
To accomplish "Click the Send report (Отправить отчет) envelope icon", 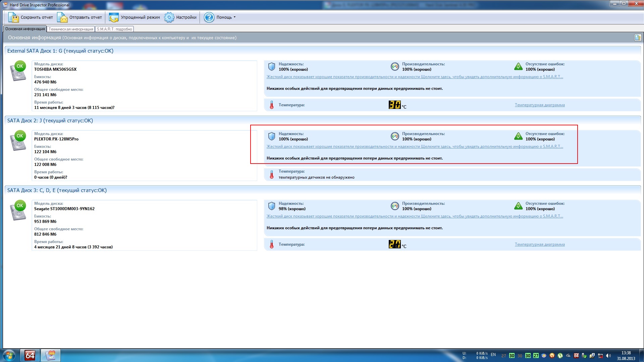I will (x=62, y=17).
